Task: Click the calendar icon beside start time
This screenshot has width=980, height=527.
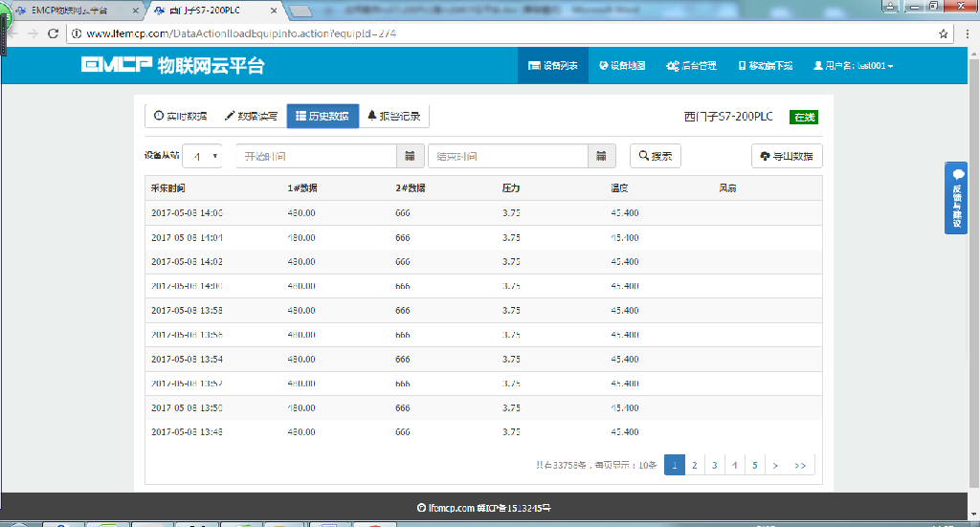Action: (x=410, y=156)
